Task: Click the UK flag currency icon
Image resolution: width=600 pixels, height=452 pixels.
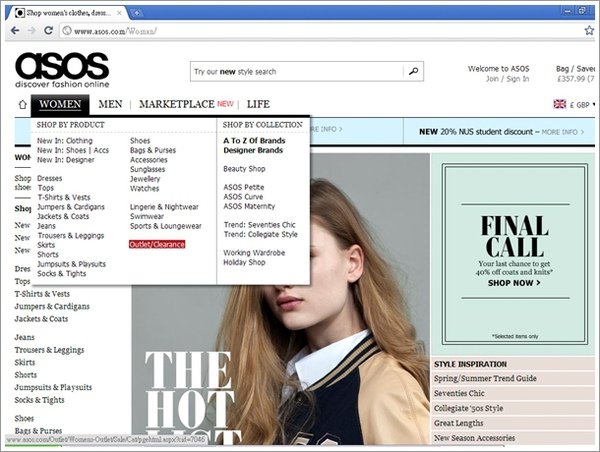Action: 559,104
